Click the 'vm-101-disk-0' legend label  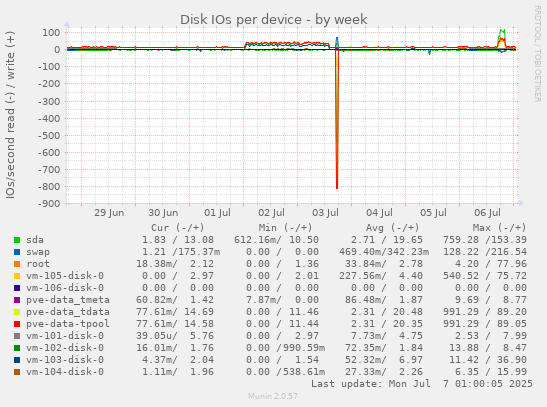[65, 336]
